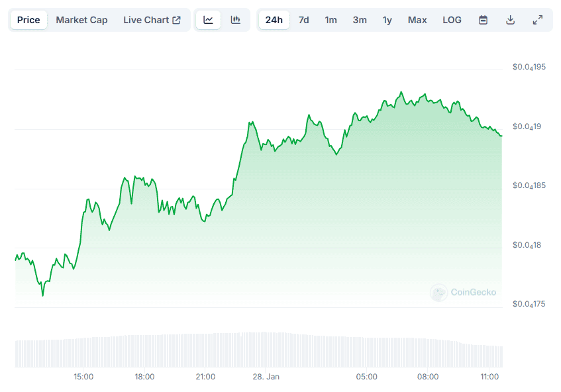Switch to line chart view
Image resolution: width=561 pixels, height=392 pixels.
(x=208, y=20)
